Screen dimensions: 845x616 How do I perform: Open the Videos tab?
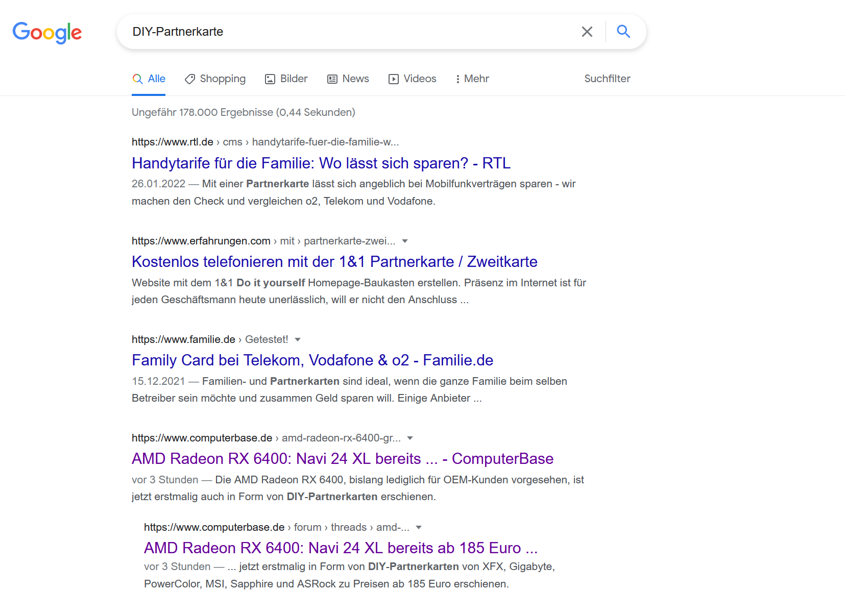[412, 79]
